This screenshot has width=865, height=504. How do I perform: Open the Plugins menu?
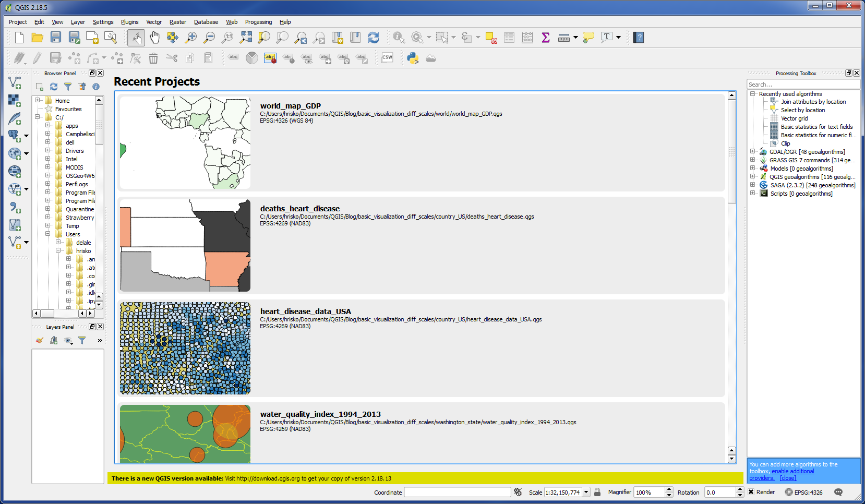129,22
